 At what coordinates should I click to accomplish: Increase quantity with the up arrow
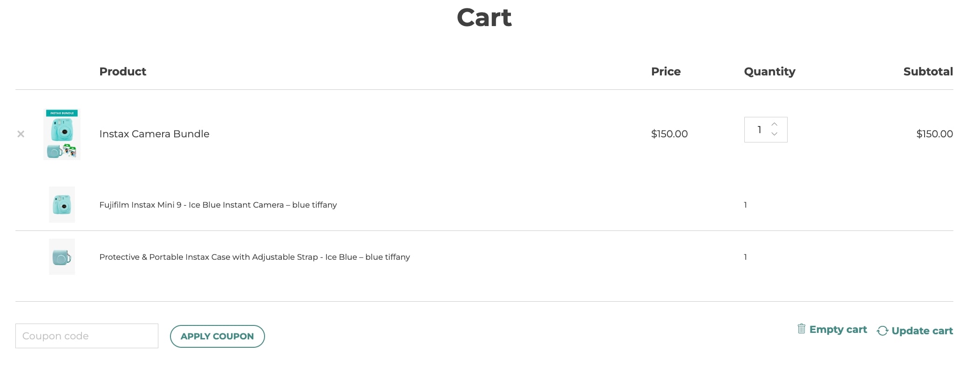pos(774,124)
